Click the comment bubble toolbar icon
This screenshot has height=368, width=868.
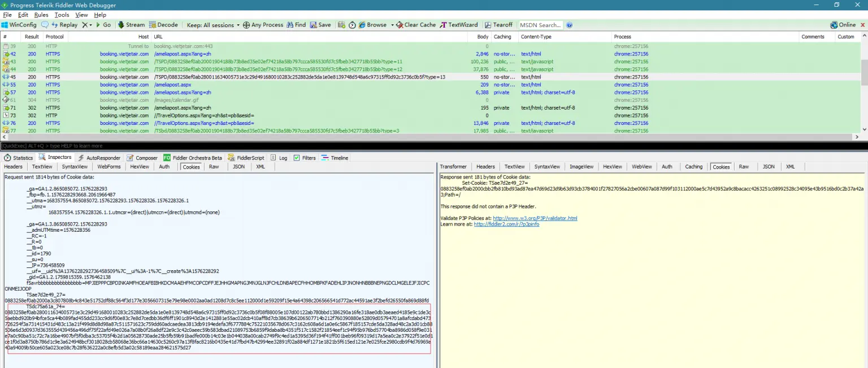[45, 25]
